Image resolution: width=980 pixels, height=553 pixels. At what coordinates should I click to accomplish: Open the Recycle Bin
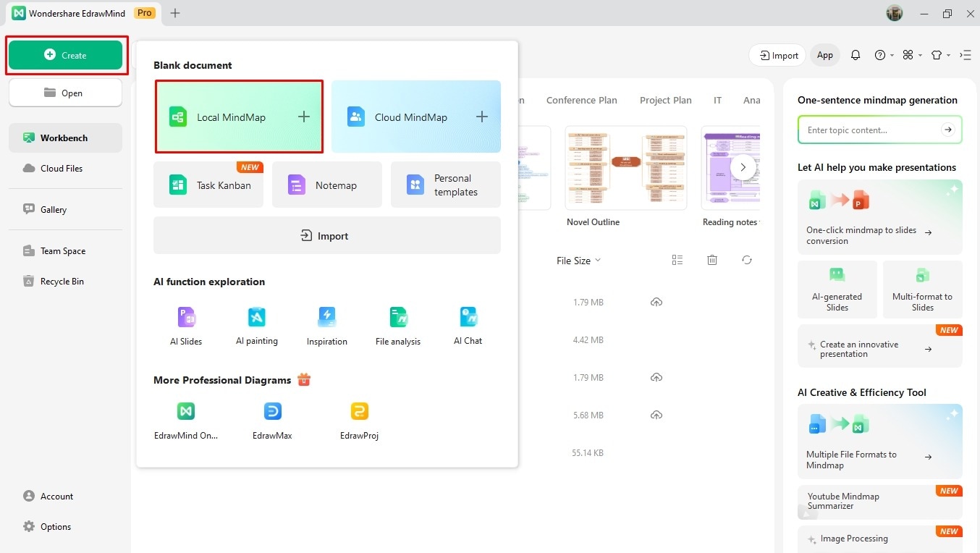pos(65,281)
